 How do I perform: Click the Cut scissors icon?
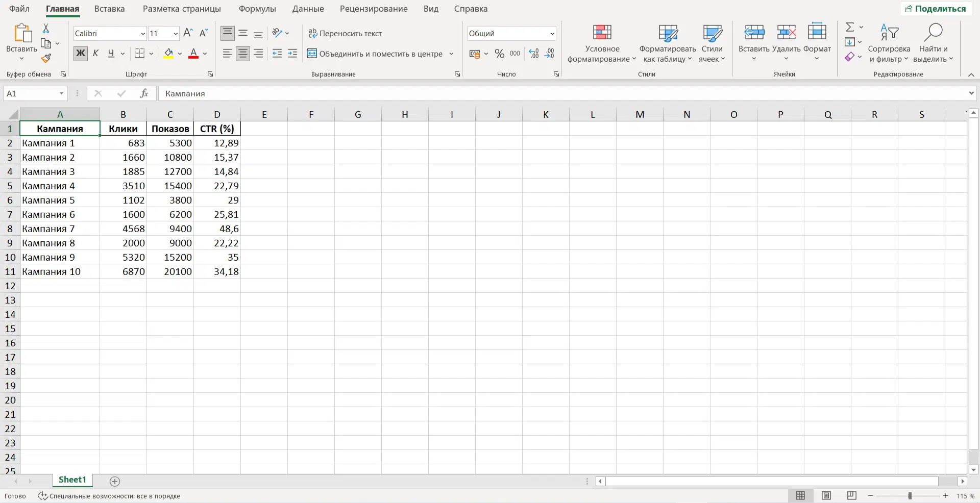pos(46,29)
